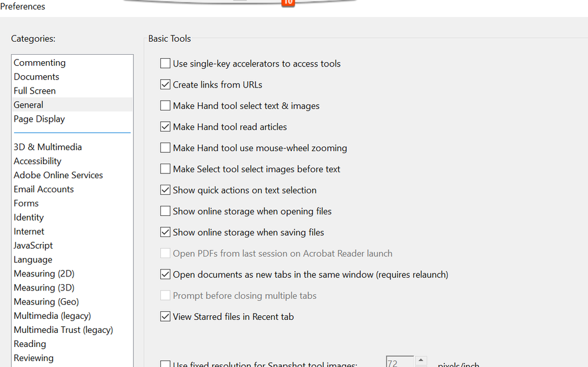Select the Commenting category

tap(39, 62)
